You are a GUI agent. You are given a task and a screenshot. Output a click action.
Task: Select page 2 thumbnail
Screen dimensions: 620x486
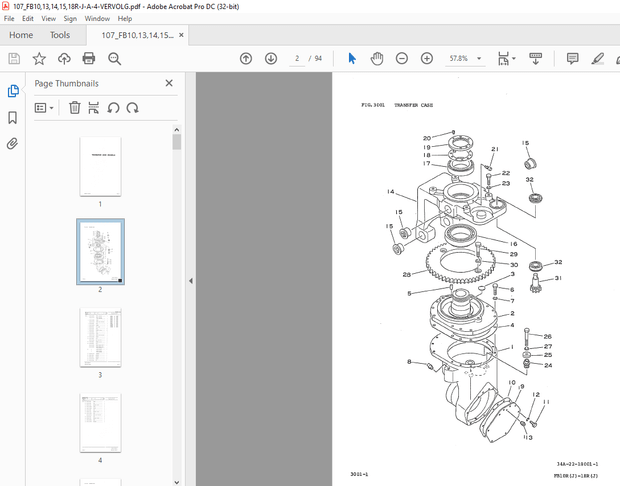[x=100, y=252]
